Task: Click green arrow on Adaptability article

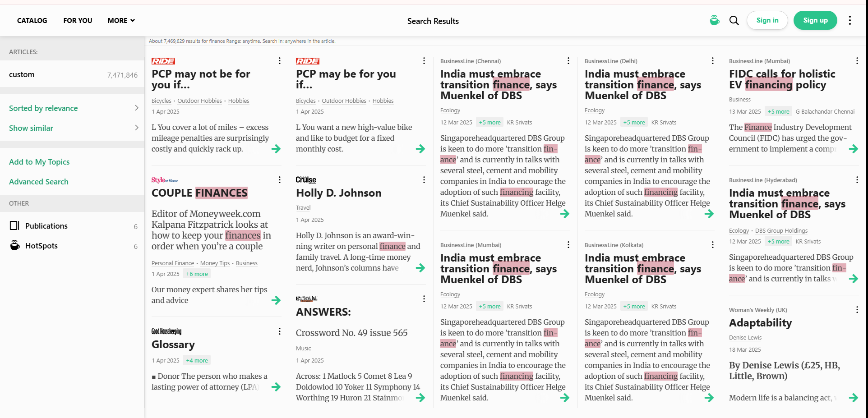Action: [853, 398]
